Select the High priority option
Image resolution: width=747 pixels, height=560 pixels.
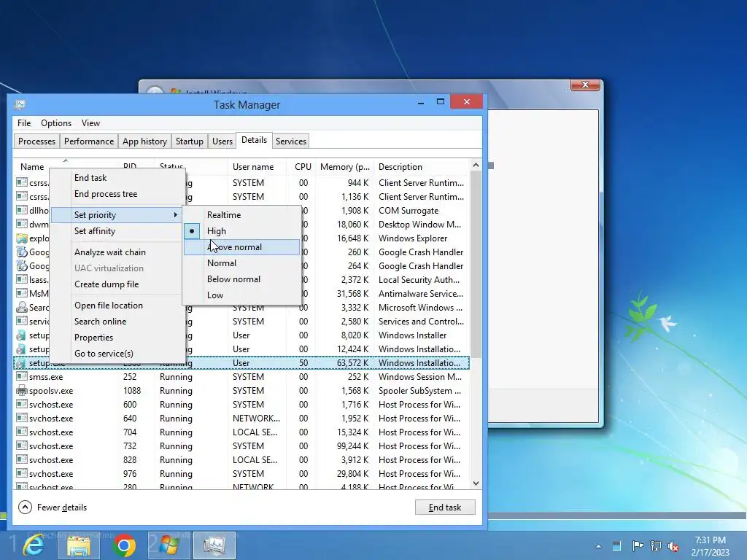242,231
